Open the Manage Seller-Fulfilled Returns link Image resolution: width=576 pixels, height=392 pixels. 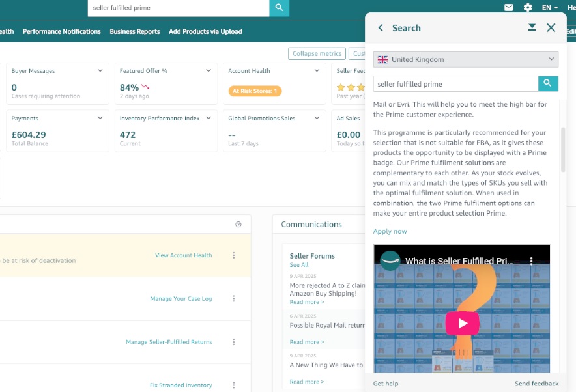tap(169, 342)
